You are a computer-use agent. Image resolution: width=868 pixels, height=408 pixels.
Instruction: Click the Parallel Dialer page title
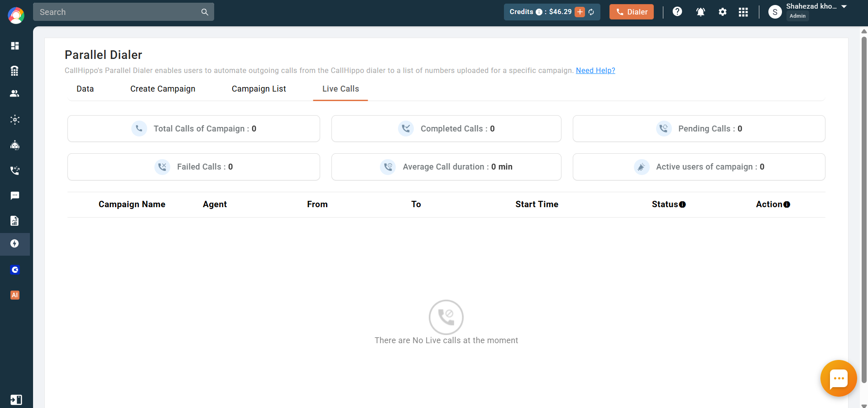[103, 55]
